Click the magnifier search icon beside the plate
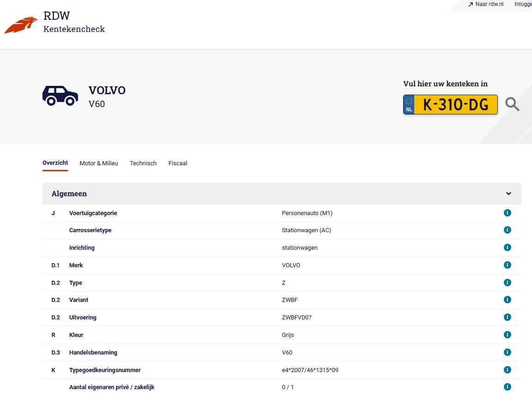532x397 pixels. 512,104
